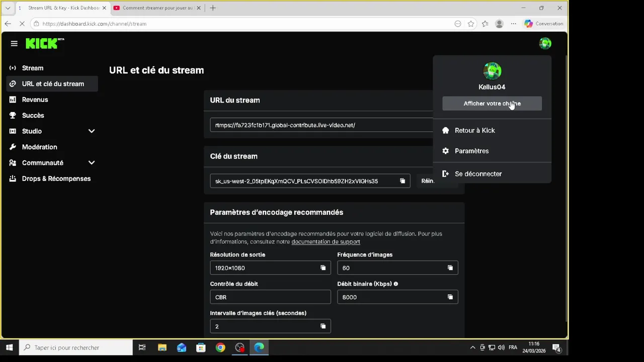
Task: Open the documentation de support link
Action: pyautogui.click(x=326, y=242)
